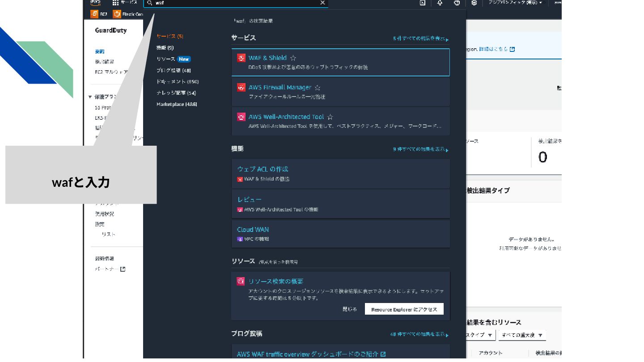
Task: Open the settings gear icon
Action: coord(474,3)
